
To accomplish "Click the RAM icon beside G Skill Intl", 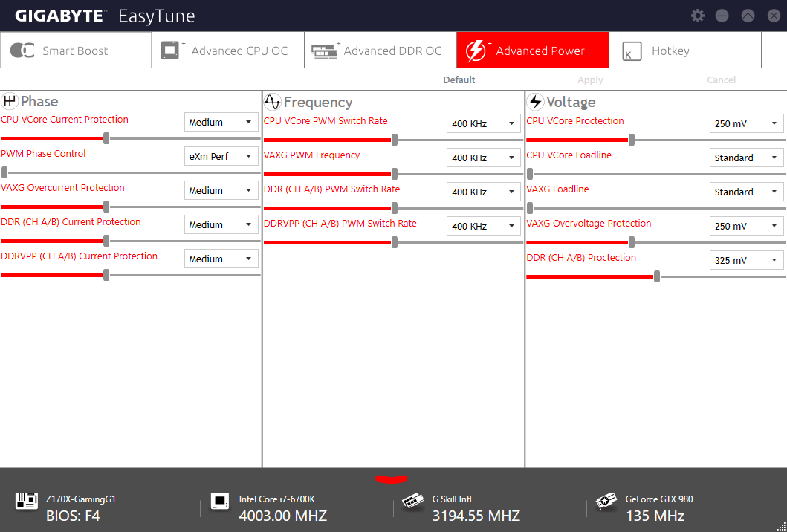I will click(414, 502).
